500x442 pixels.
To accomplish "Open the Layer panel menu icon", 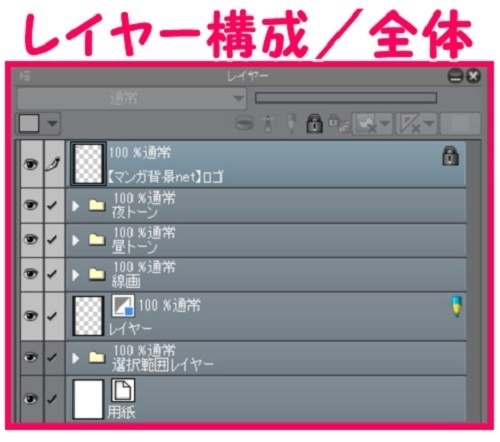I will click(x=25, y=76).
